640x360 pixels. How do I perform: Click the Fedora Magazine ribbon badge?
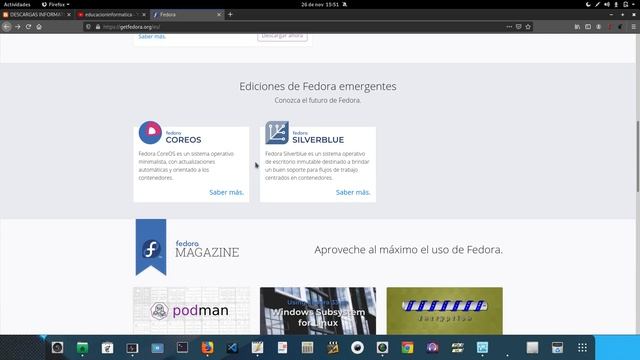(151, 247)
